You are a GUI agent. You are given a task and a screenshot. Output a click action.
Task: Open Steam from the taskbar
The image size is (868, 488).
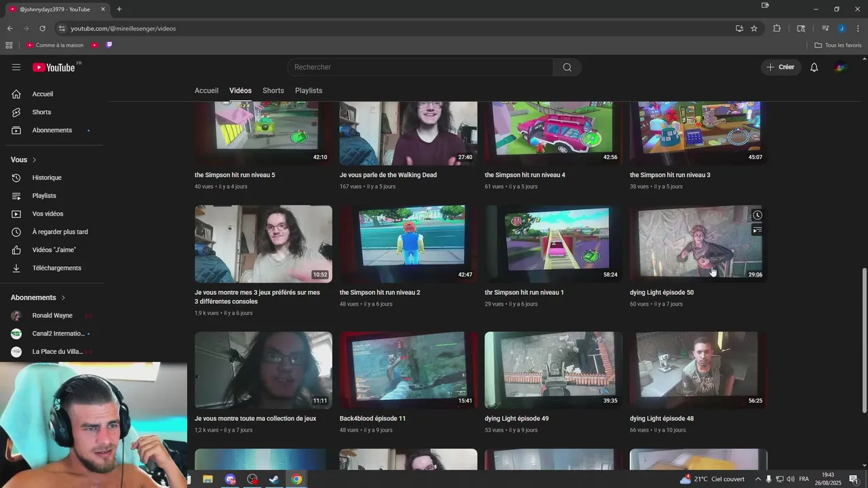pyautogui.click(x=275, y=479)
